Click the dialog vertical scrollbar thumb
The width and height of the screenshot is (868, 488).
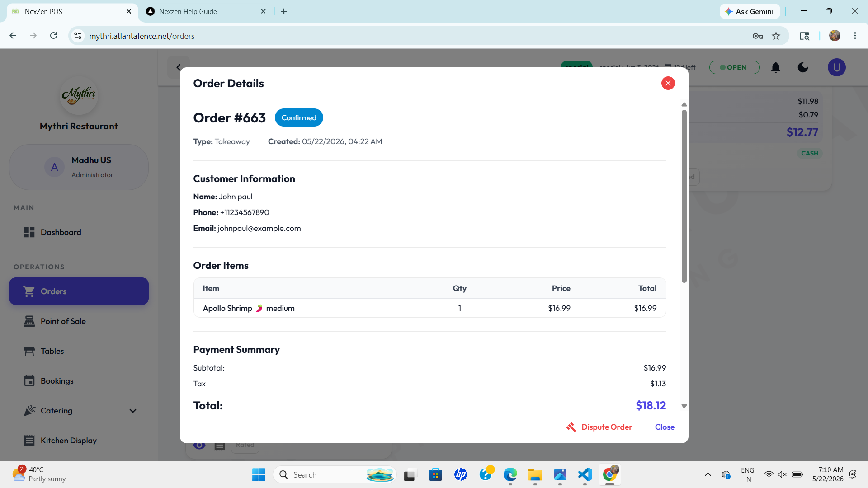(x=684, y=196)
